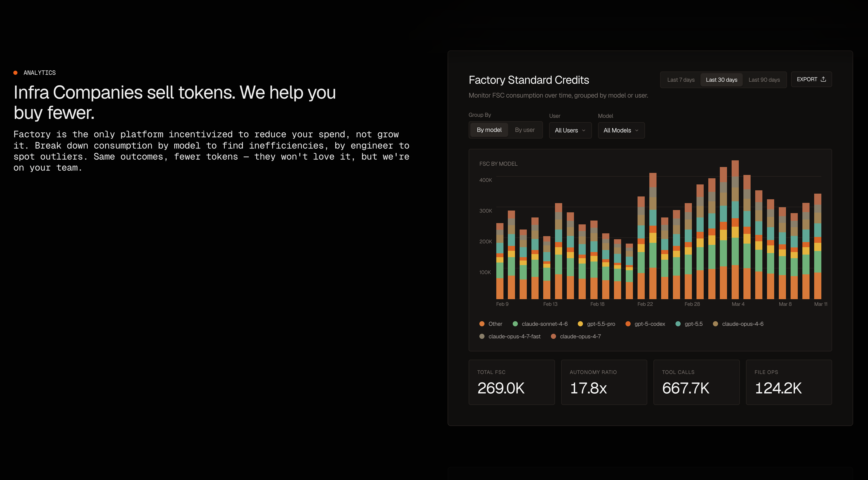The height and width of the screenshot is (480, 868).
Task: Click the 200K y-axis label
Action: pos(486,241)
